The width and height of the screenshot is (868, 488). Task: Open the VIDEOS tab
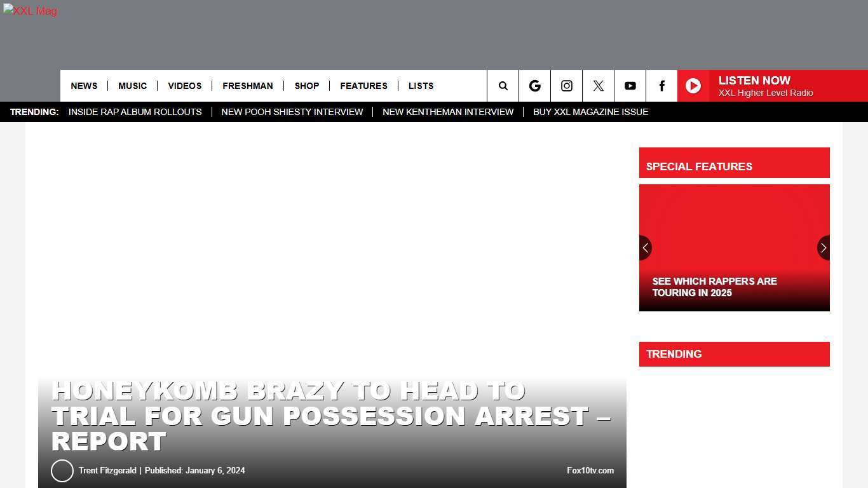click(x=184, y=86)
